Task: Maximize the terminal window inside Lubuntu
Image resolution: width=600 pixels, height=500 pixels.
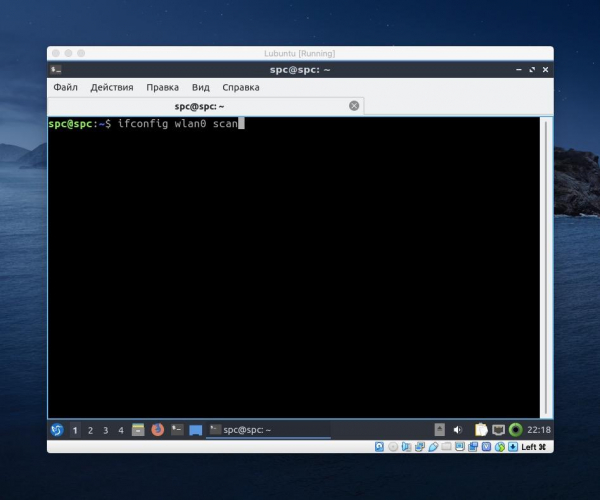Action: click(x=532, y=70)
